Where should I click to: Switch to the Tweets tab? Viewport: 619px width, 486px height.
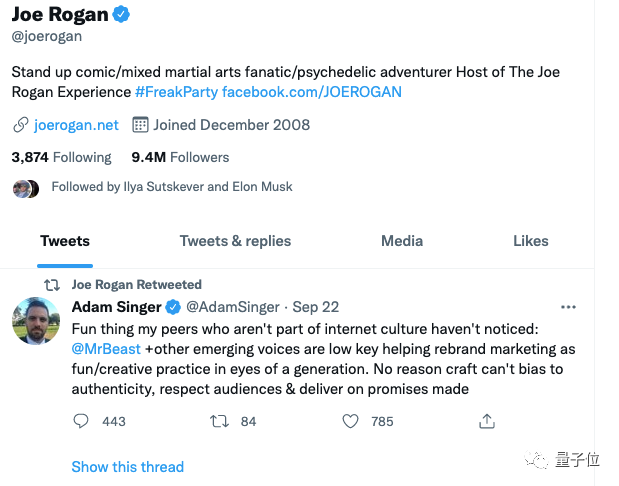tap(65, 241)
